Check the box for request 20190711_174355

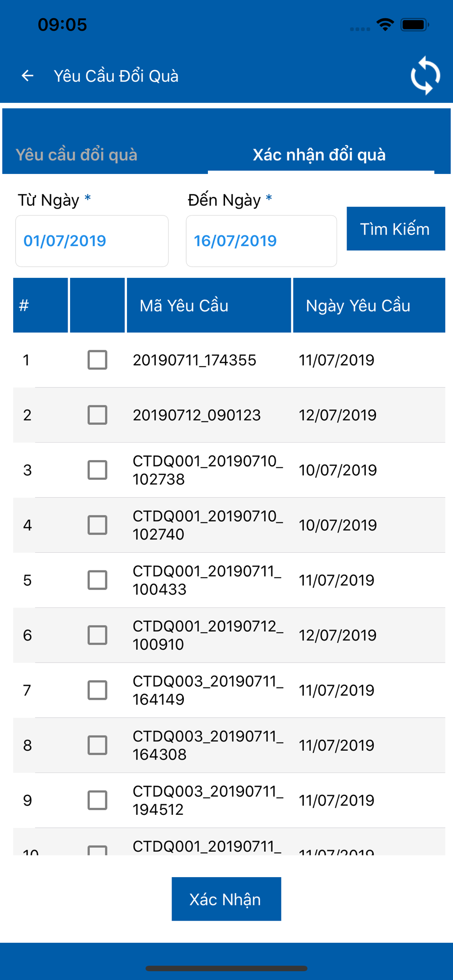pyautogui.click(x=98, y=360)
